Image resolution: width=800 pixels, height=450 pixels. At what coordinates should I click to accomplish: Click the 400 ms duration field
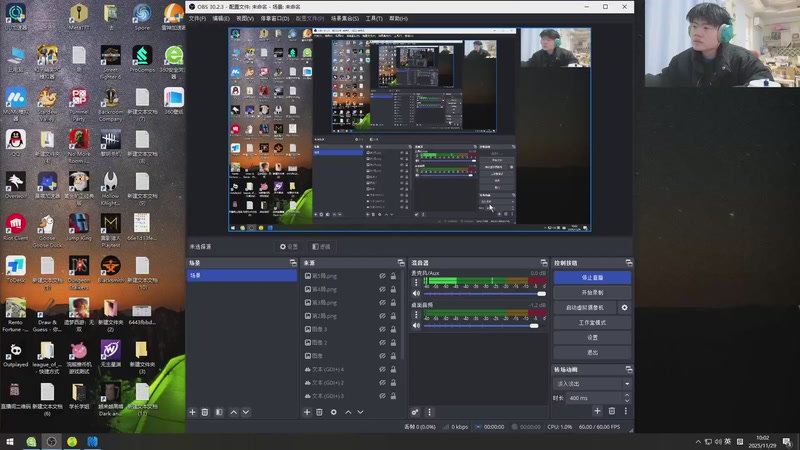(593, 398)
